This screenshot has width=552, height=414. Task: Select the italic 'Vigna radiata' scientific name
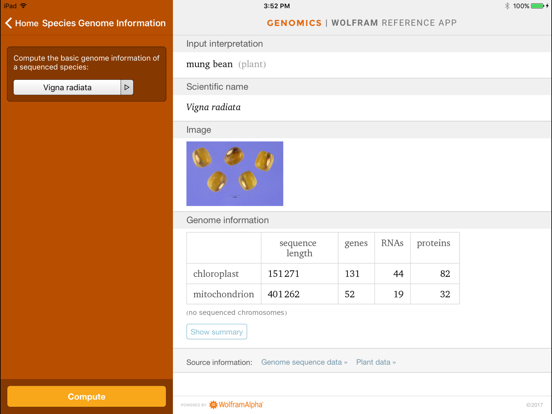[x=213, y=107]
